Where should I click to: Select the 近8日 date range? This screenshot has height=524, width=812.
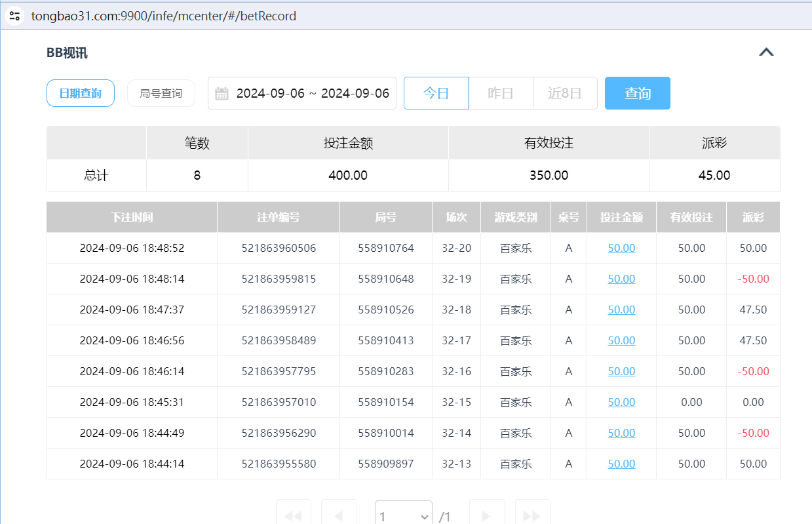point(565,93)
